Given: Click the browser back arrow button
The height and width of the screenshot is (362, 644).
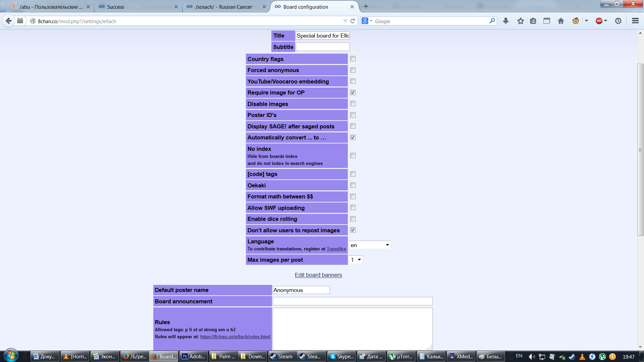Looking at the screenshot, I should [9, 21].
